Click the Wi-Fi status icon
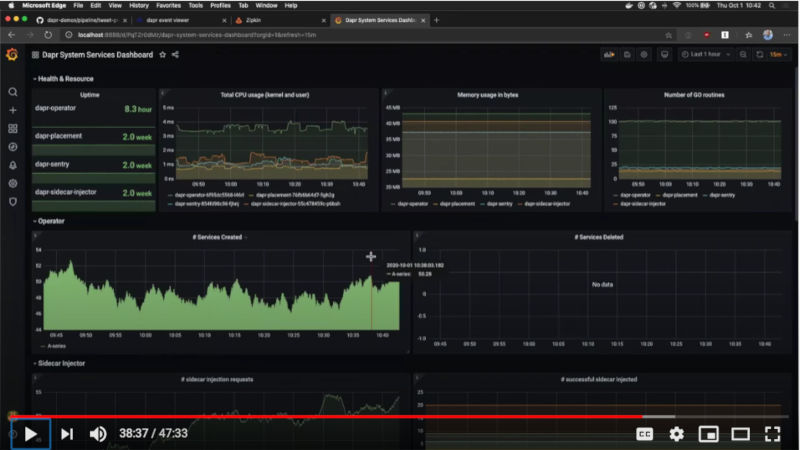Image resolution: width=800 pixels, height=450 pixels. (677, 6)
